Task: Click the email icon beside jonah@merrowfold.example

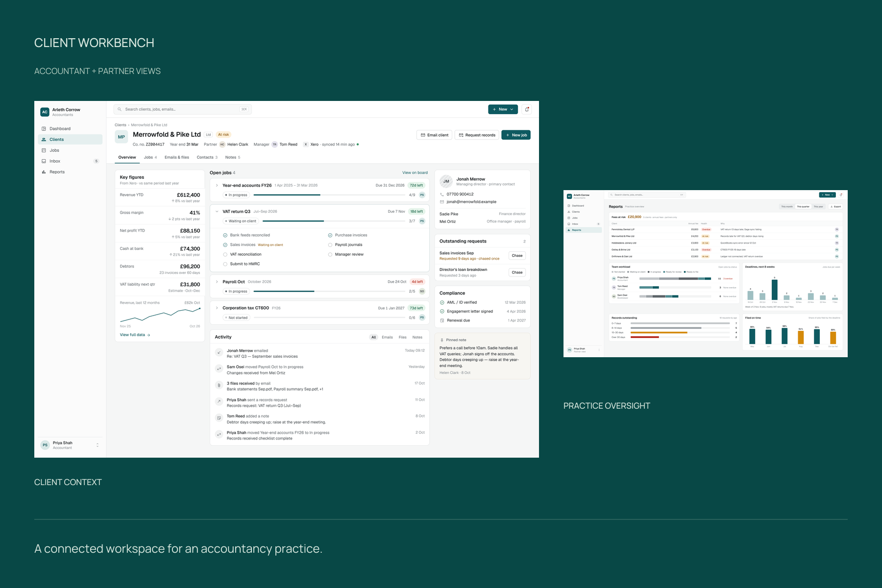Action: click(x=442, y=202)
